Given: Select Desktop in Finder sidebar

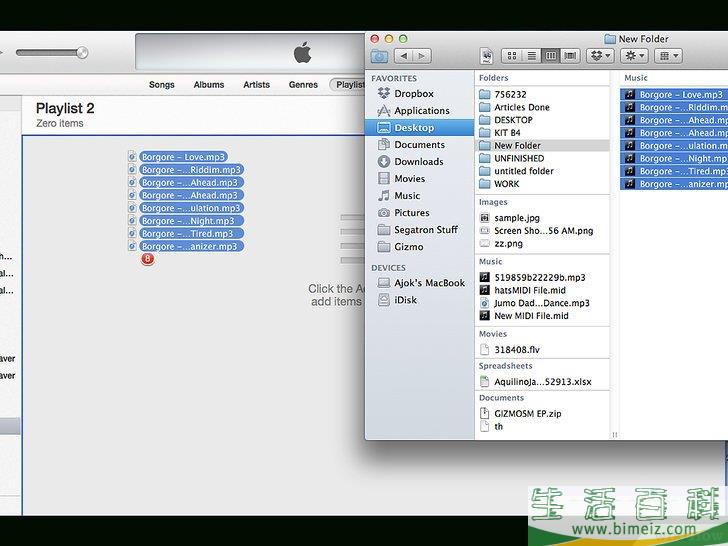Looking at the screenshot, I should pyautogui.click(x=419, y=128).
